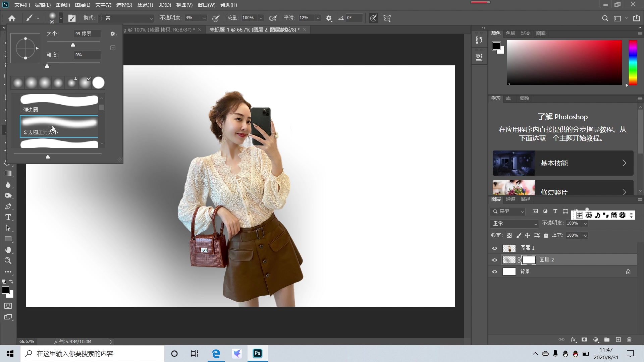Click the Rectangle shape tool
The height and width of the screenshot is (362, 644).
(x=8, y=239)
